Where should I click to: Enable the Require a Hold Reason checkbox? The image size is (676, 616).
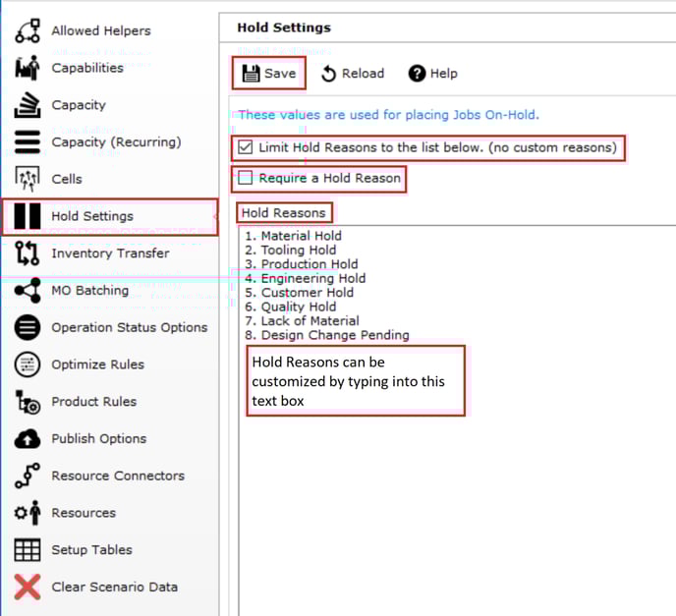pos(246,178)
